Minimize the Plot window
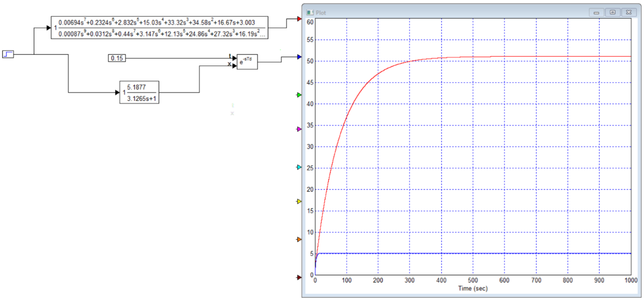The width and height of the screenshot is (644, 302). (x=596, y=12)
